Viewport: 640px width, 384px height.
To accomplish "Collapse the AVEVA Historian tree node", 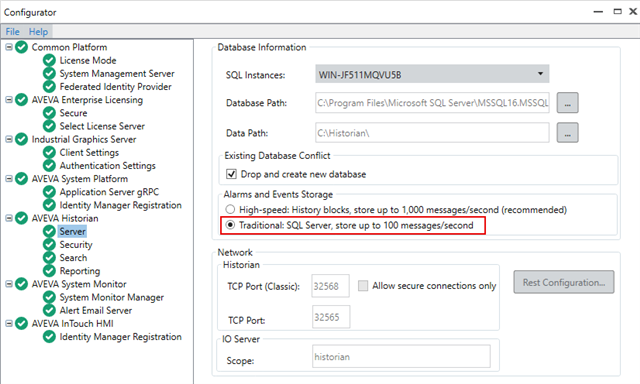I will (x=9, y=218).
